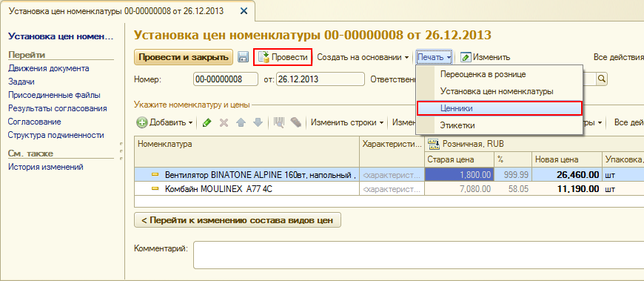Screen dimensions: 644x281
Task: Click the delete row X icon
Action: [x=224, y=122]
